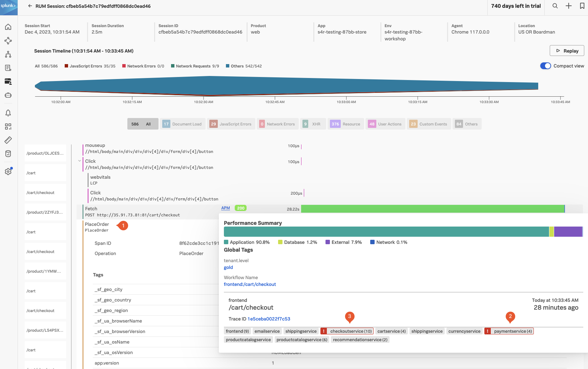Screen dimensions: 588x369
Task: Click the webvitals LCP event
Action: [100, 180]
